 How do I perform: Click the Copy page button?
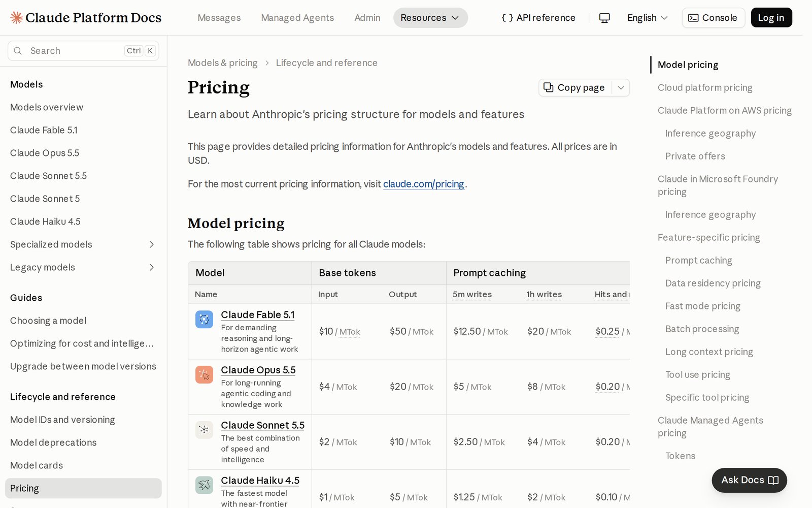point(574,87)
